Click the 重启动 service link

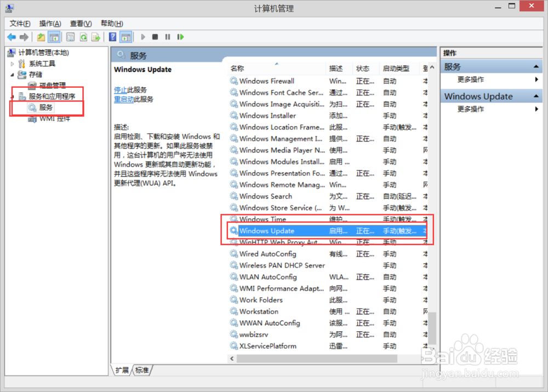click(x=124, y=99)
